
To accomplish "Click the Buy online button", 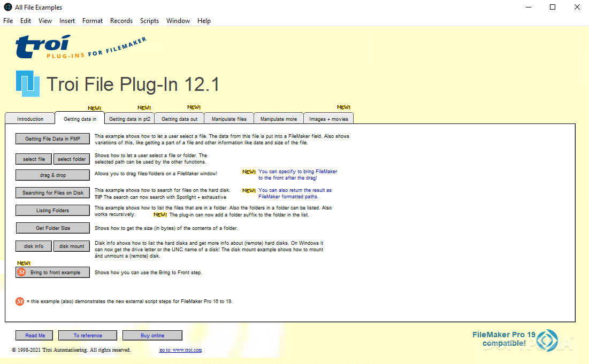I will tap(152, 335).
